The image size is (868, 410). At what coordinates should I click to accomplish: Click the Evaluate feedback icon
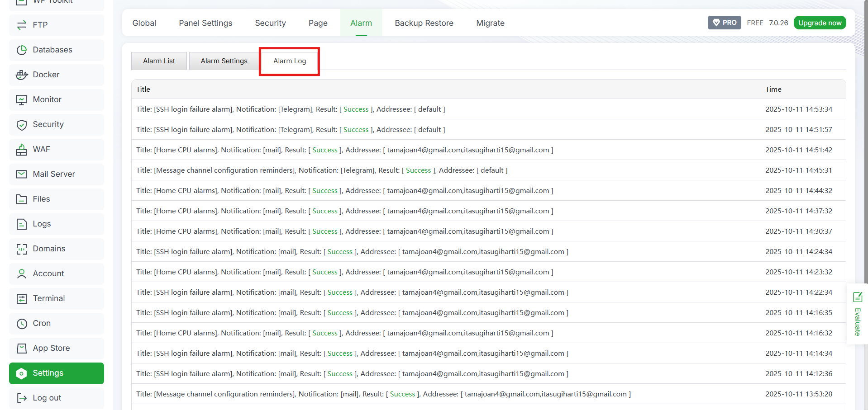857,297
